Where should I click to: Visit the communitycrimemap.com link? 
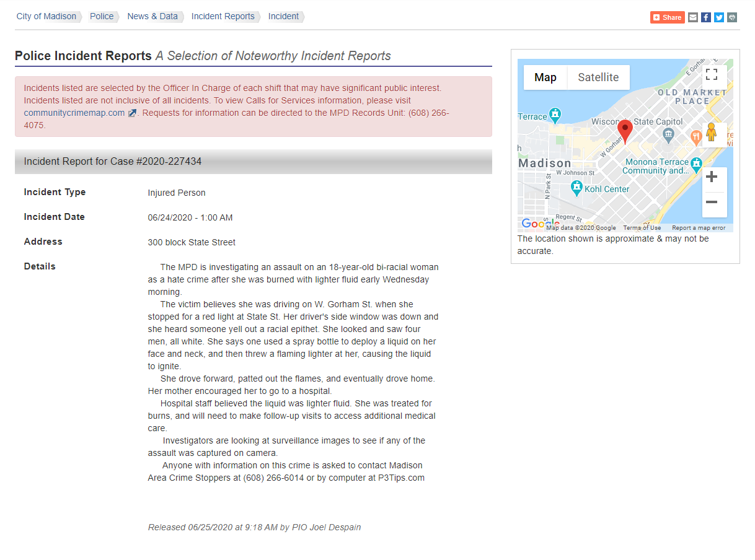[x=74, y=113]
